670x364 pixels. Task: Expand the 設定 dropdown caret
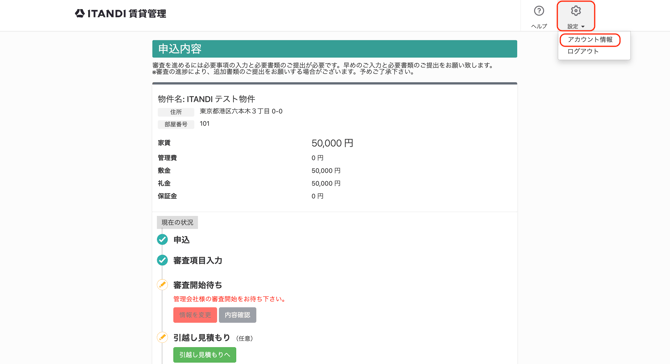pyautogui.click(x=583, y=26)
